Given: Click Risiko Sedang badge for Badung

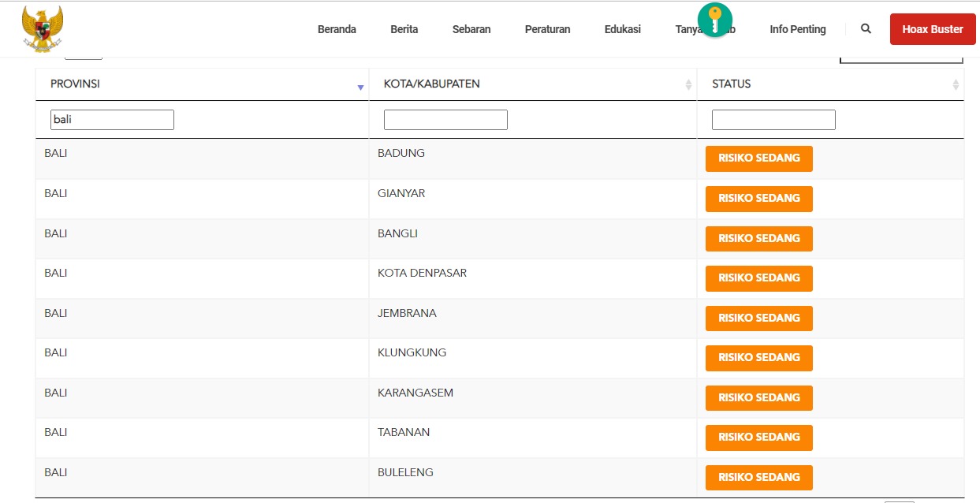Looking at the screenshot, I should click(758, 158).
